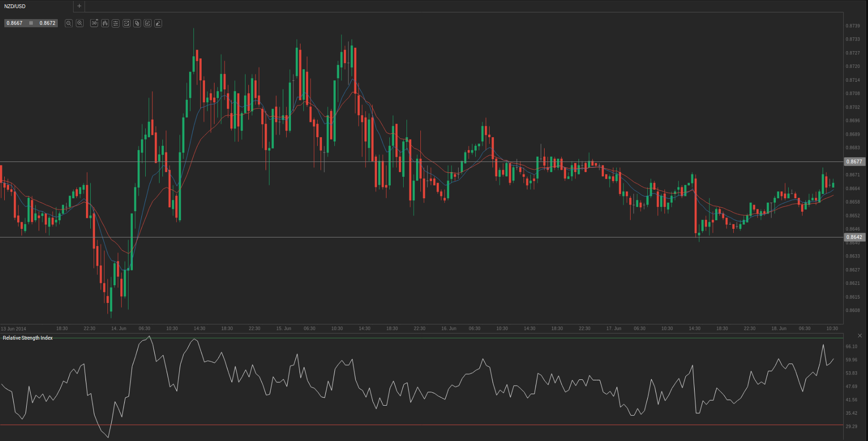Click the 0.8739 price axis label

tap(853, 26)
